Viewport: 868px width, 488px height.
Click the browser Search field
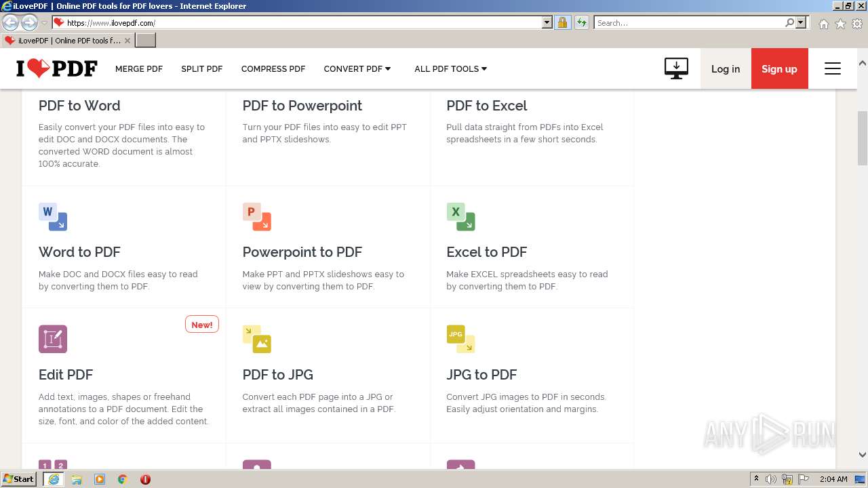tap(690, 22)
